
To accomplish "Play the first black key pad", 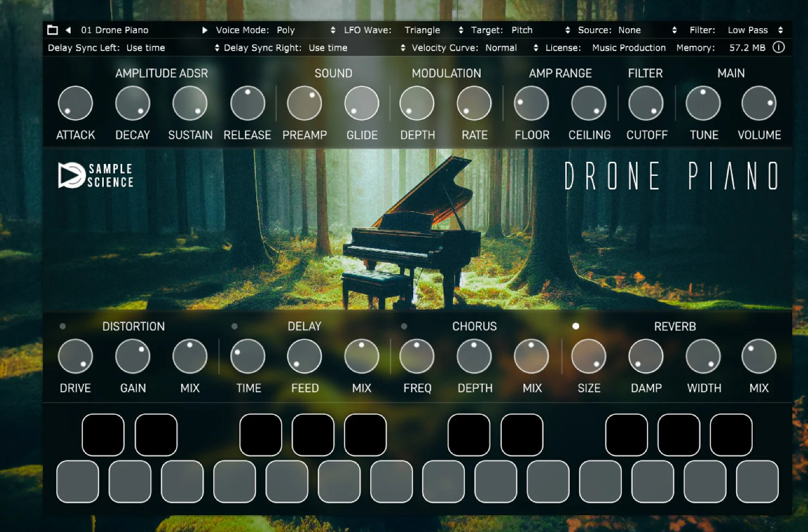I will 103,435.
